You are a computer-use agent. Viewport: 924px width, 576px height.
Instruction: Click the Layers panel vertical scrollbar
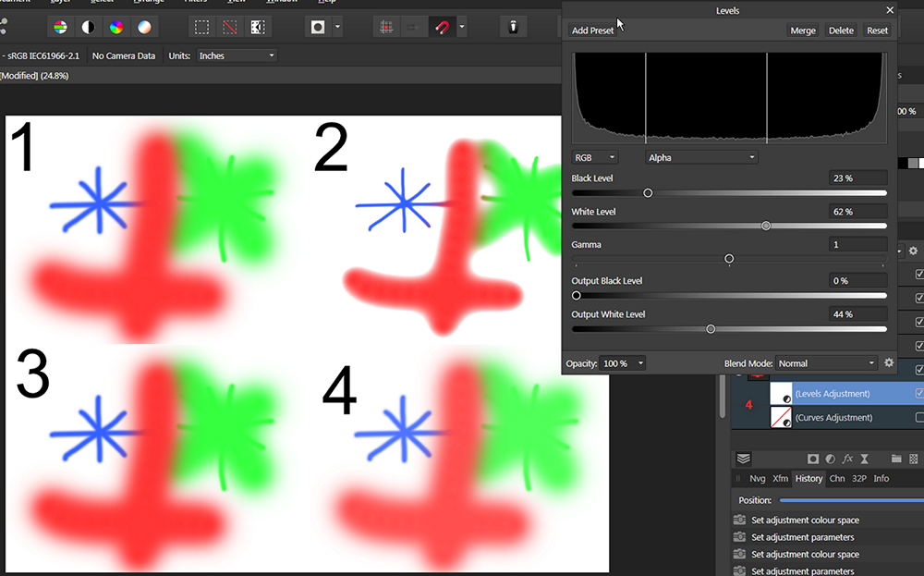tap(723, 397)
